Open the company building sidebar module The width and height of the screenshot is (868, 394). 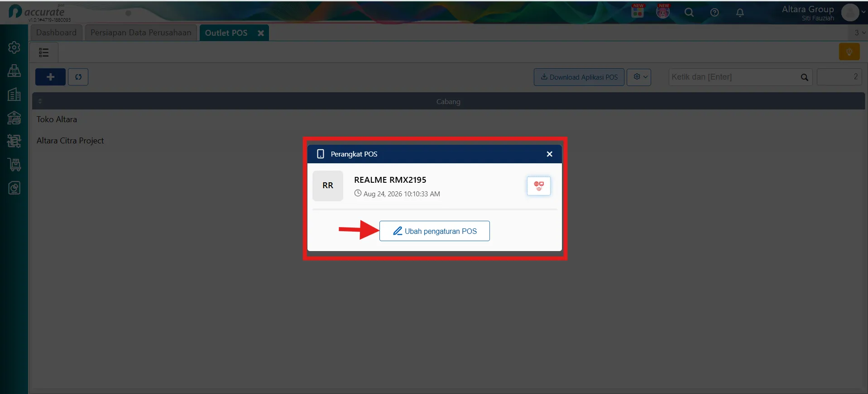(14, 94)
